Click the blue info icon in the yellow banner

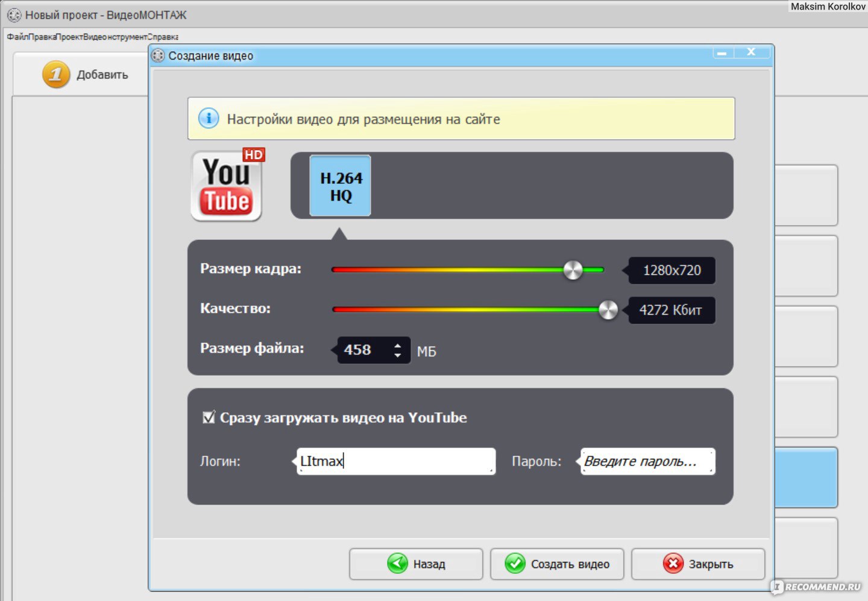(209, 118)
